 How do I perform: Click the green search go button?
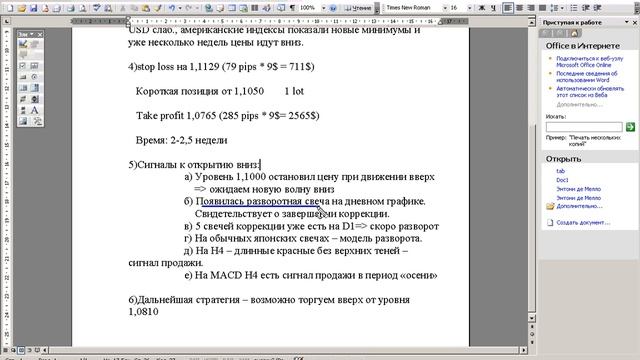coord(630,127)
